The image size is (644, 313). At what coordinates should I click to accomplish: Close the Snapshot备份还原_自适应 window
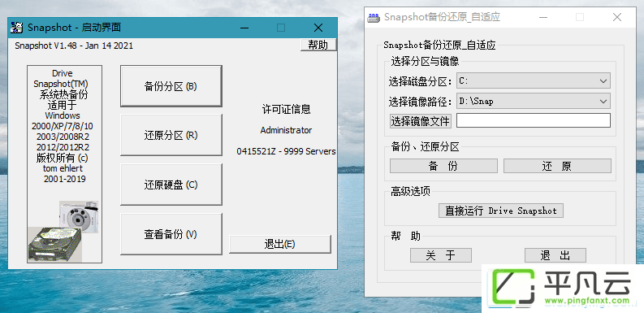click(x=616, y=17)
